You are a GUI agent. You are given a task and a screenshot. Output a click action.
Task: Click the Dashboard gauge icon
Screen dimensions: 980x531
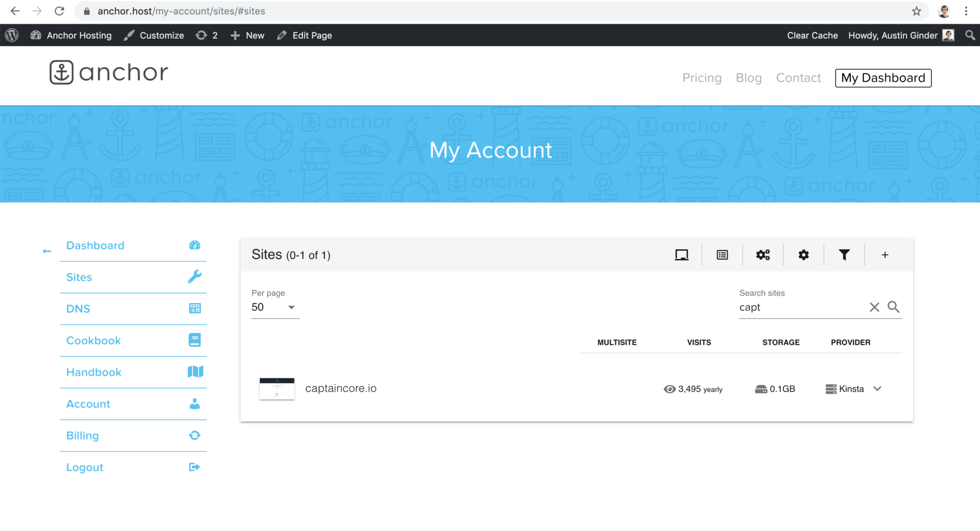(195, 245)
